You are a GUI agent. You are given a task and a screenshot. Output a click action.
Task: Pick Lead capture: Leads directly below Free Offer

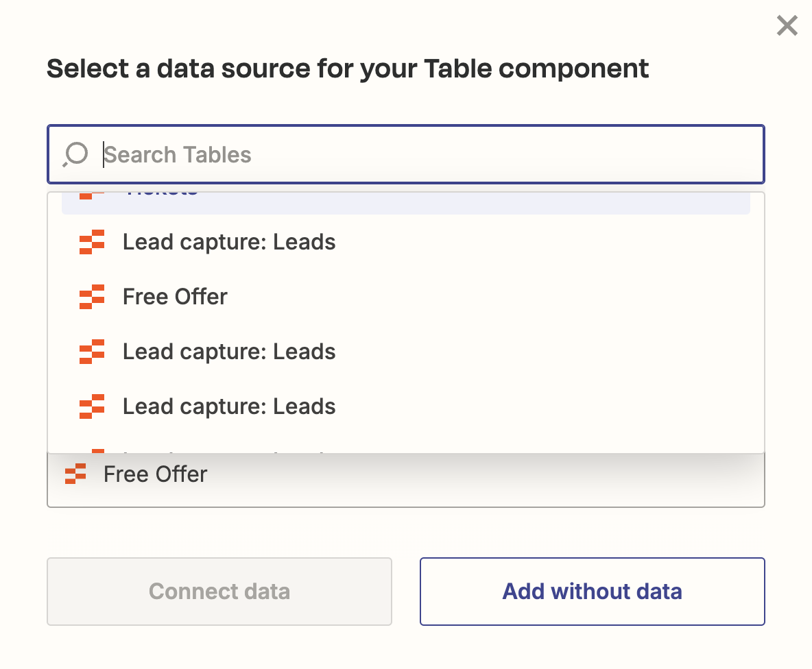[x=229, y=352]
